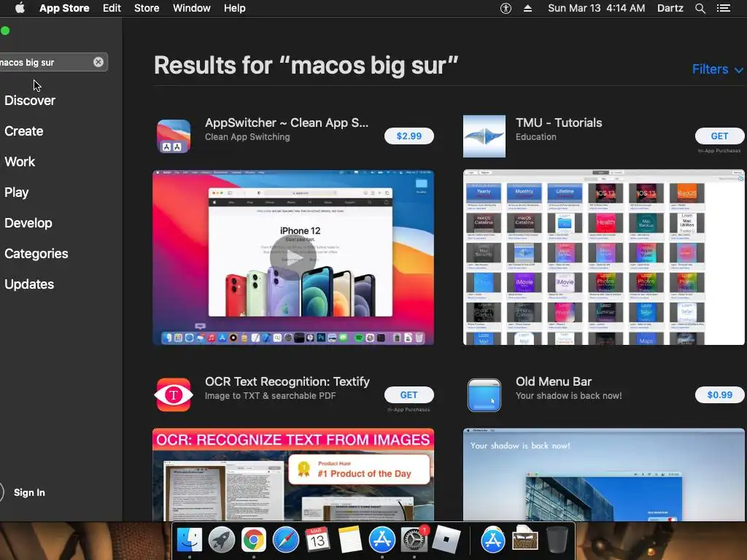Open Calendar in the Dock

click(318, 540)
